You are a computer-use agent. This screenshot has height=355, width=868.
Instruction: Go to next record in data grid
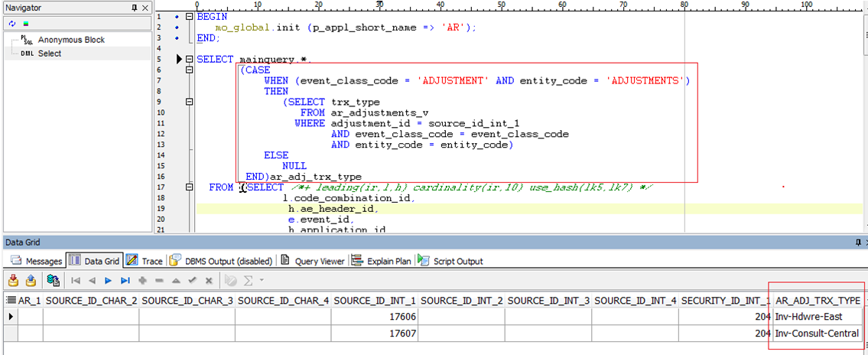[109, 281]
